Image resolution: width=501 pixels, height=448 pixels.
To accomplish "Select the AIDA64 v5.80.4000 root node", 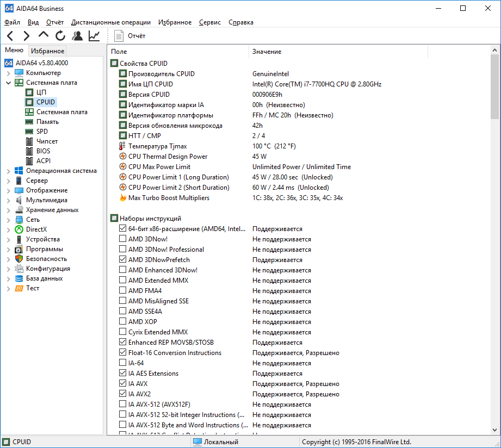I will tap(42, 63).
